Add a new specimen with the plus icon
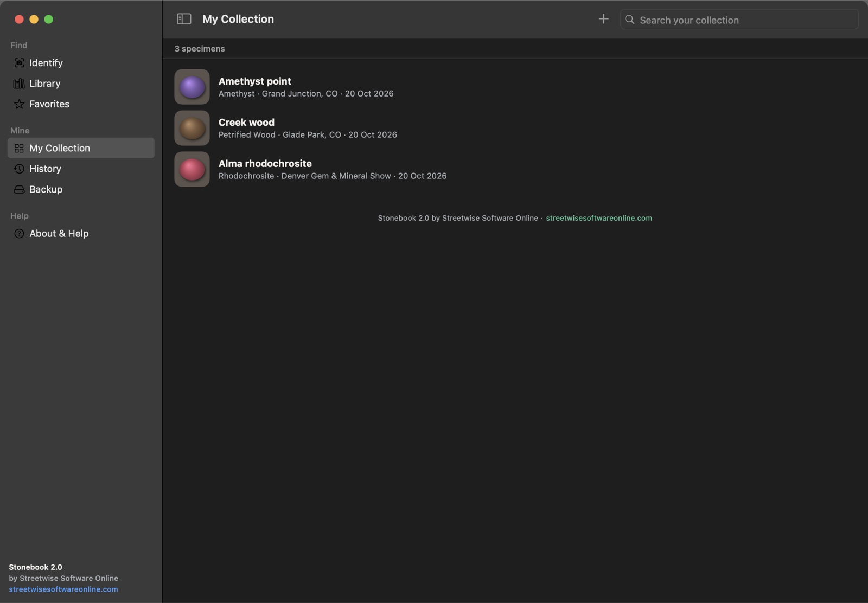Screen dimensions: 868x603 [603, 19]
